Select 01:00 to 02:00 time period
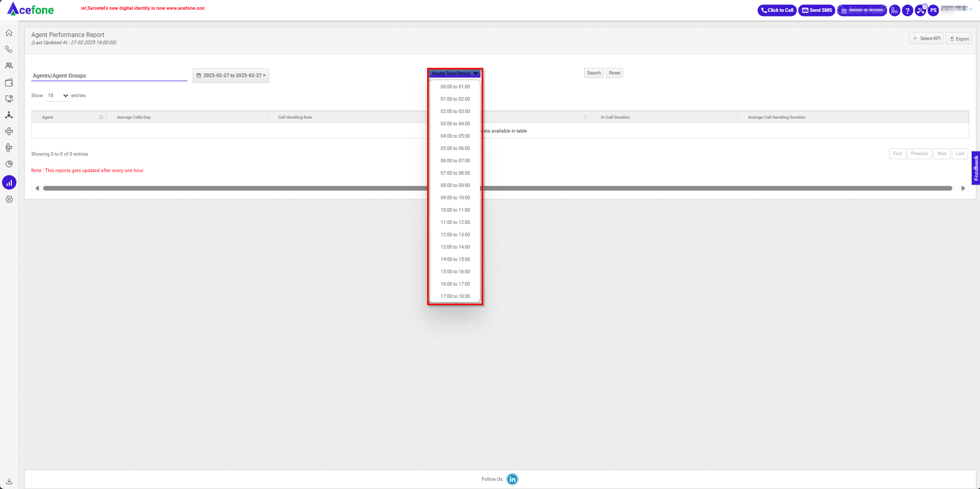 point(455,99)
